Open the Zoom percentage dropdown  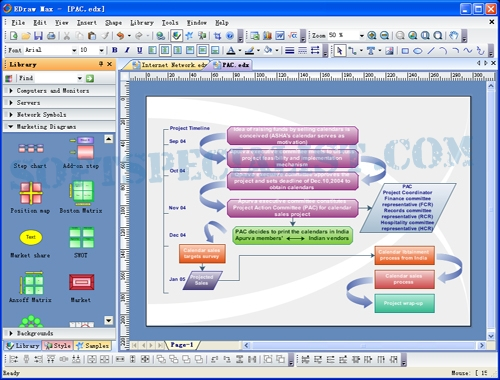(x=362, y=35)
